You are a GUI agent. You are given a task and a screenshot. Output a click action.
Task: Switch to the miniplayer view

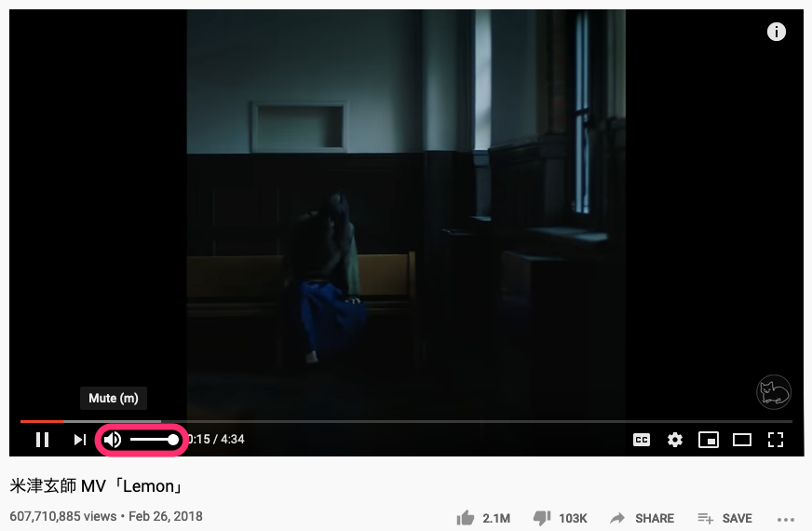pos(709,440)
